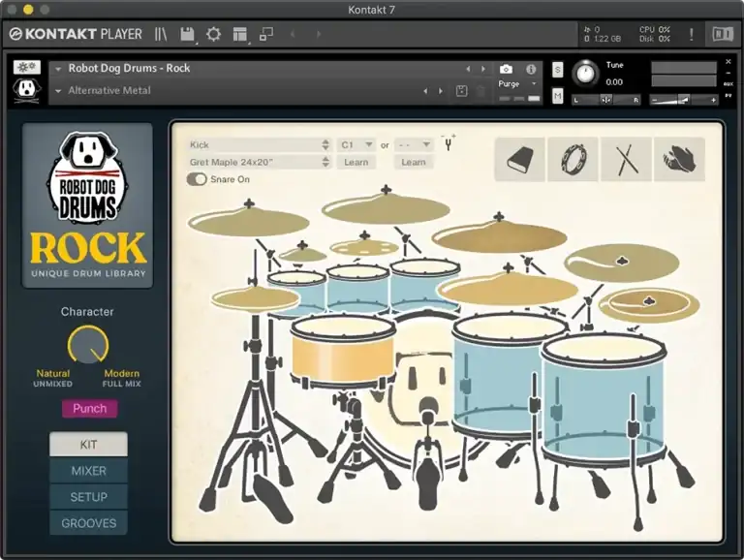The width and height of the screenshot is (744, 560).
Task: Toggle the Snare On switch
Action: click(x=197, y=179)
